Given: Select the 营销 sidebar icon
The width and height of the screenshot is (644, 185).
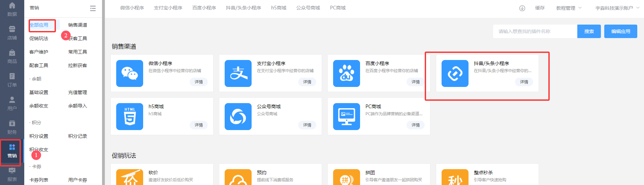Looking at the screenshot, I should pyautogui.click(x=12, y=151).
